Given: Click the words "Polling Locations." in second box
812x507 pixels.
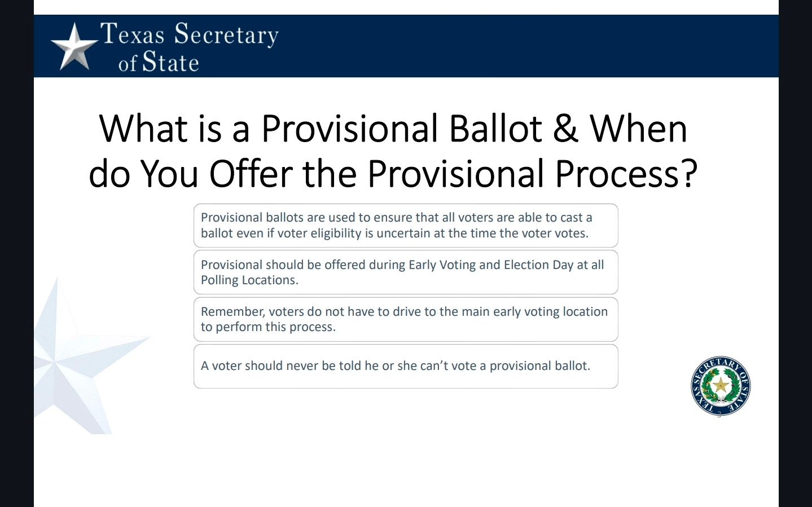Looking at the screenshot, I should [249, 280].
